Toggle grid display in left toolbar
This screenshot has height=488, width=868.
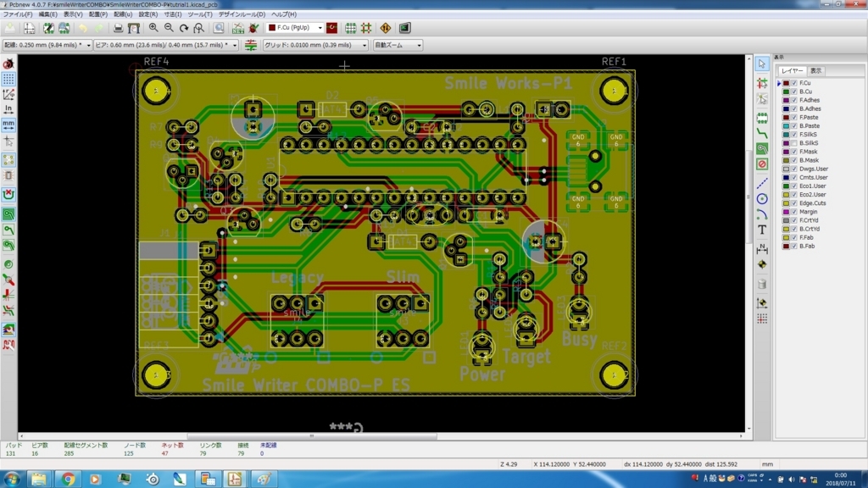tap(8, 79)
